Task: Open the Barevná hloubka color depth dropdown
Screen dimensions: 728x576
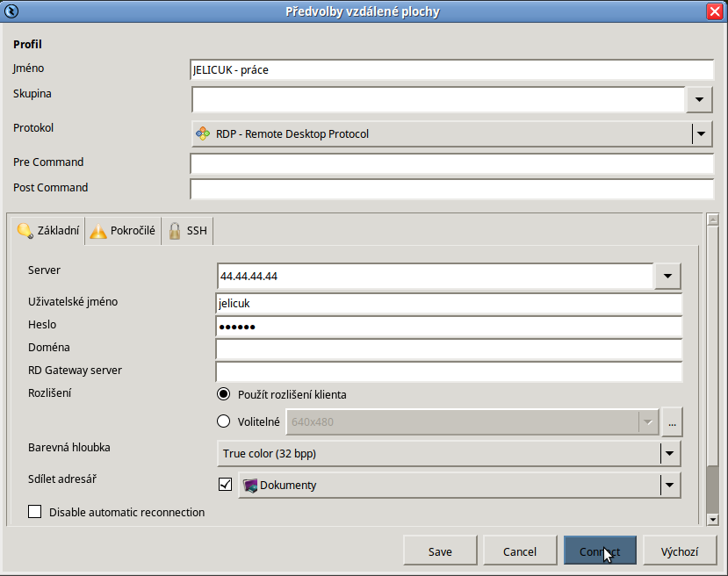Action: [x=449, y=453]
